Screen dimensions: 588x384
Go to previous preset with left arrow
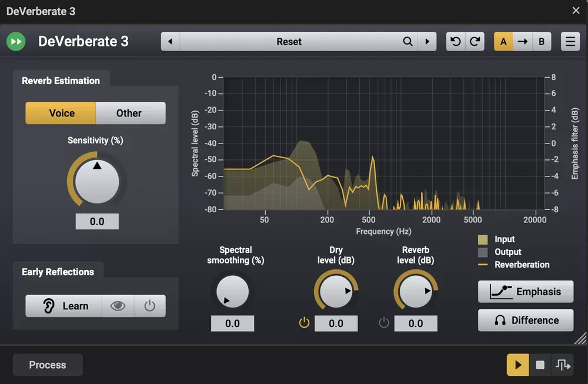pyautogui.click(x=171, y=41)
